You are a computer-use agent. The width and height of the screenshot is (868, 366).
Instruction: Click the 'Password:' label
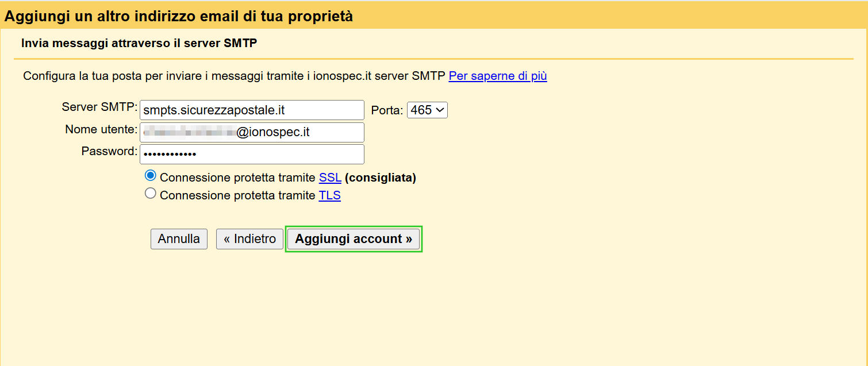point(110,151)
